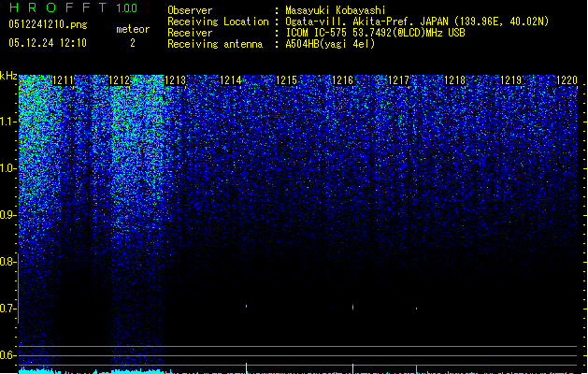Click the 1211 time marker

pos(63,80)
